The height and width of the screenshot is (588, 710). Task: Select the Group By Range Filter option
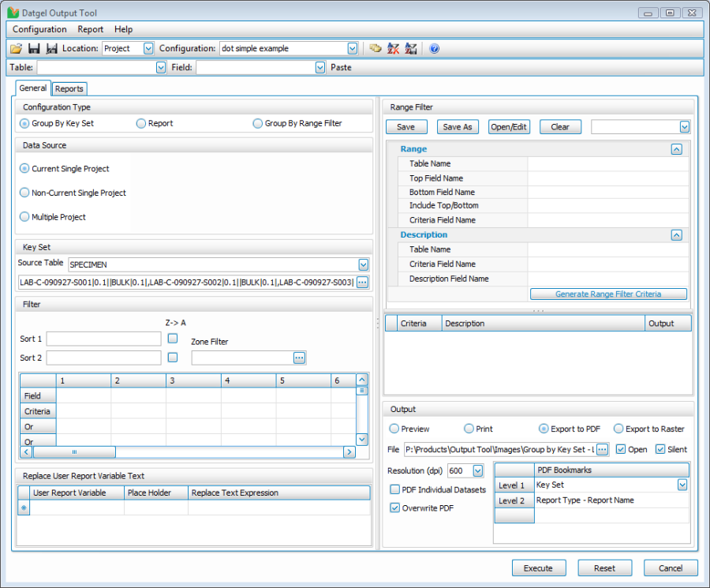click(x=257, y=123)
